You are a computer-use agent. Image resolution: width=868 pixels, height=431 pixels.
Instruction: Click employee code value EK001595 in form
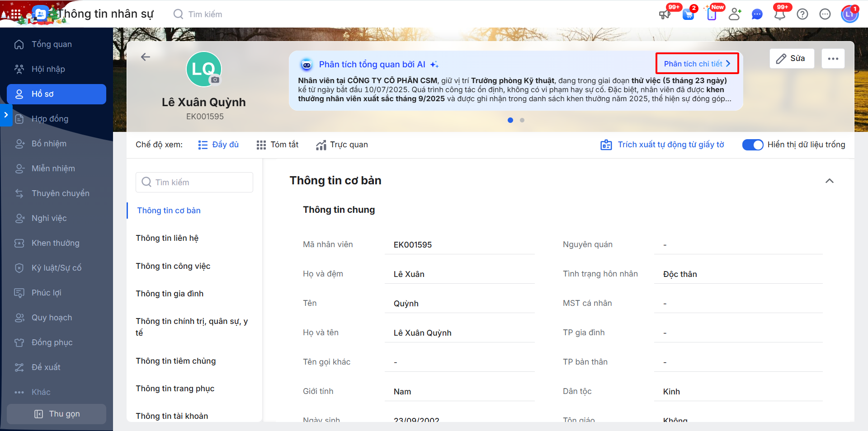(413, 245)
